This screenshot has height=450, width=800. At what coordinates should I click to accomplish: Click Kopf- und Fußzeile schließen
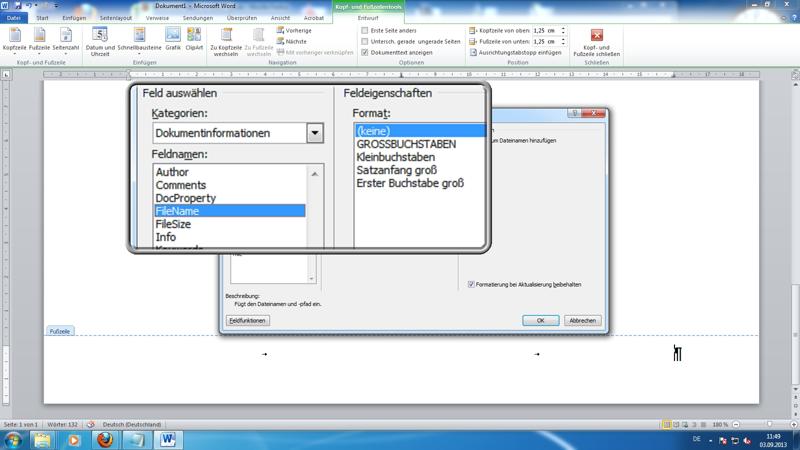596,42
